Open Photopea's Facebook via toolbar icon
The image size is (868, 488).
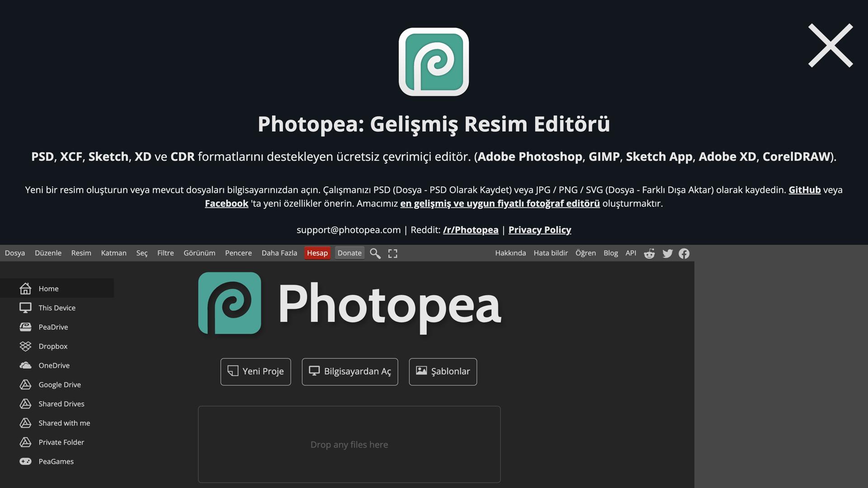tap(684, 253)
